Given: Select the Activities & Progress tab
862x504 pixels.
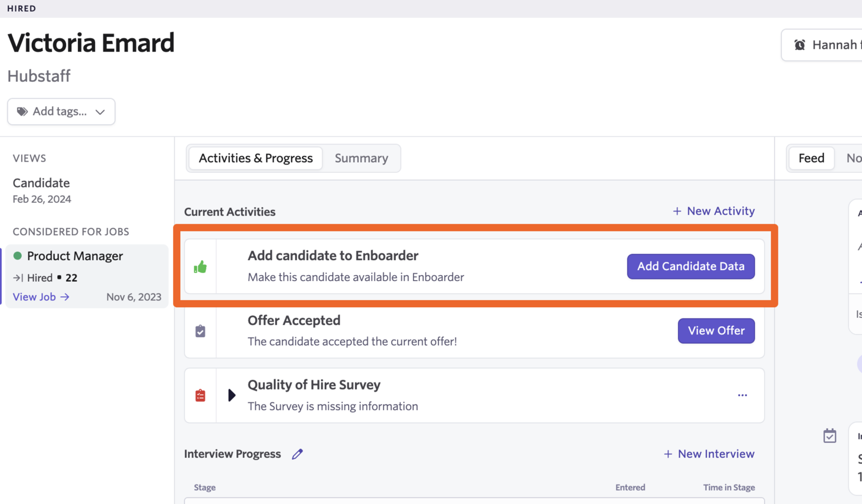Looking at the screenshot, I should tap(256, 158).
